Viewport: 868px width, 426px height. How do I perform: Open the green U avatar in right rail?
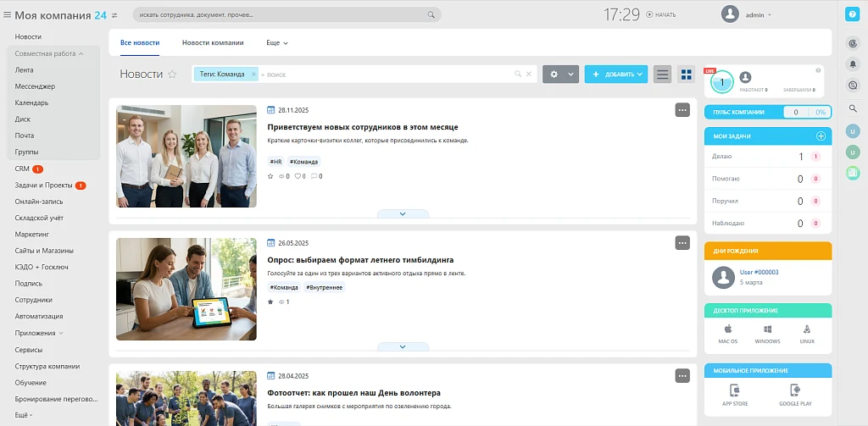(853, 152)
